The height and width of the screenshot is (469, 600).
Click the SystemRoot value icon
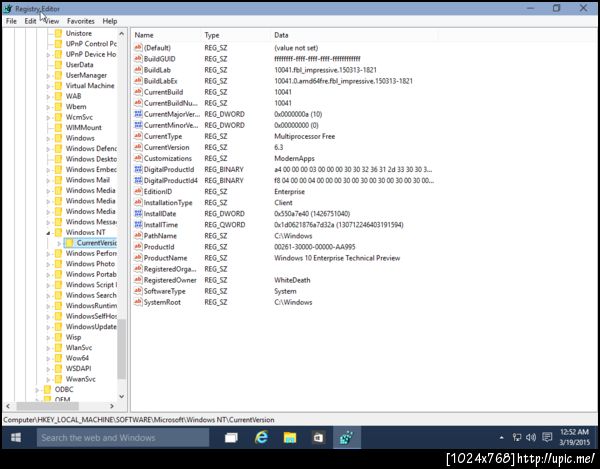pos(138,302)
